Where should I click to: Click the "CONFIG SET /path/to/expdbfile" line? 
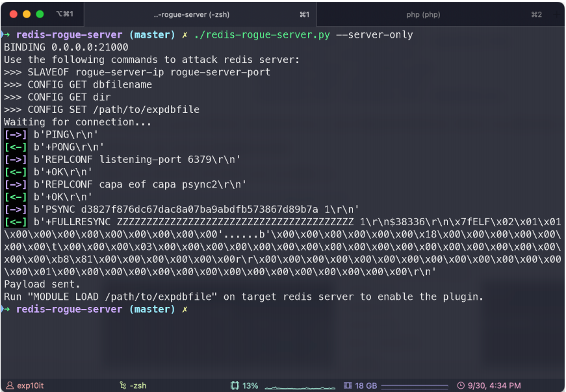102,110
